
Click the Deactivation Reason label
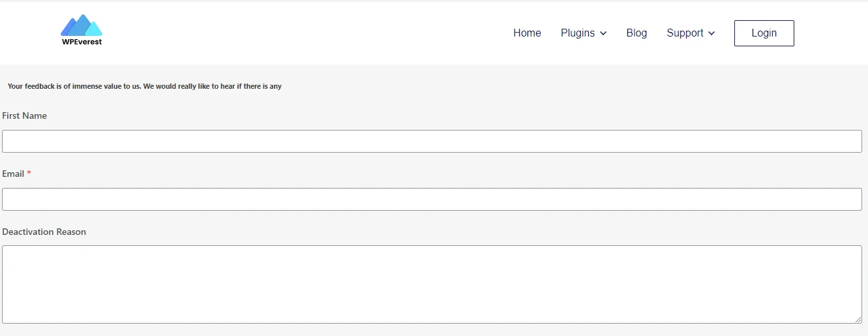(44, 232)
